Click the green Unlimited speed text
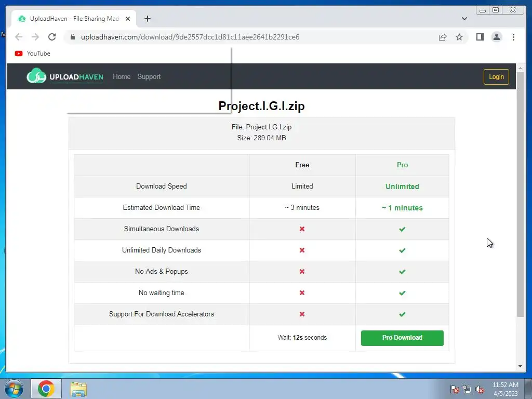Viewport: 532px width, 399px height. point(402,187)
